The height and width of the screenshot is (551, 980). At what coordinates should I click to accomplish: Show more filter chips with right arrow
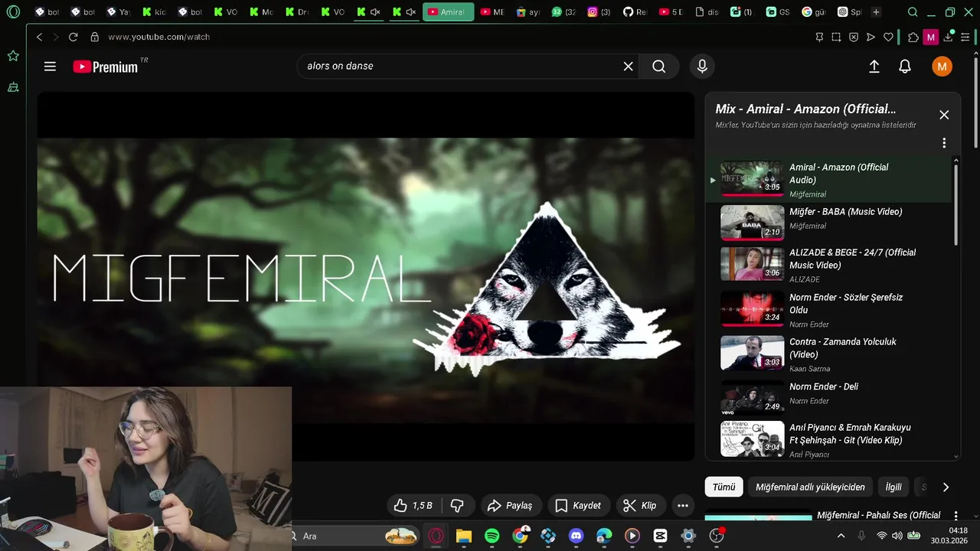click(x=946, y=487)
